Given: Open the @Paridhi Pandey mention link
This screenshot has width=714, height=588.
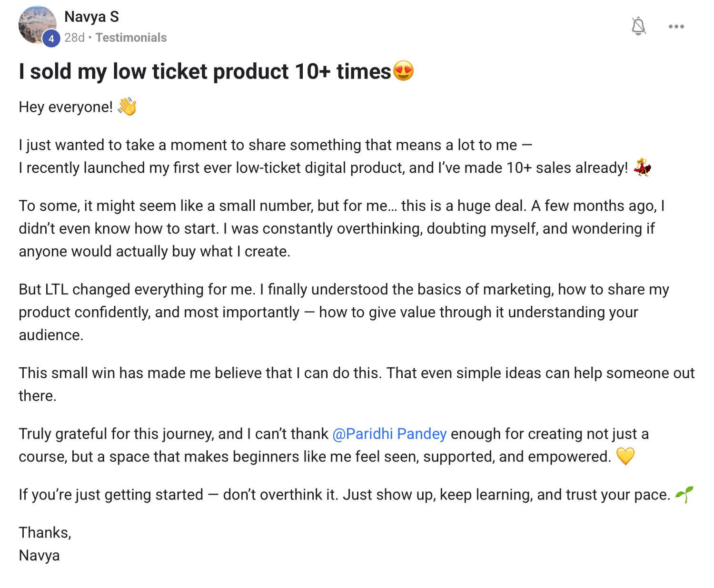Looking at the screenshot, I should pyautogui.click(x=389, y=434).
